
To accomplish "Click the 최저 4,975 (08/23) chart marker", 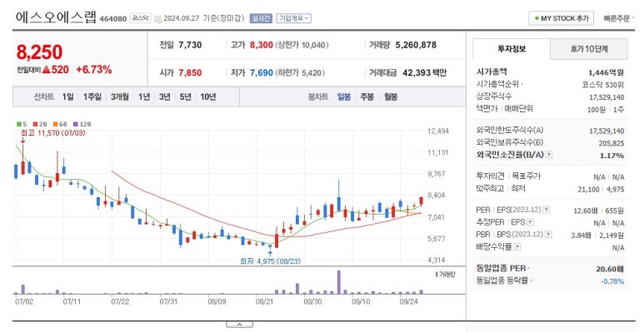I will coord(270,261).
